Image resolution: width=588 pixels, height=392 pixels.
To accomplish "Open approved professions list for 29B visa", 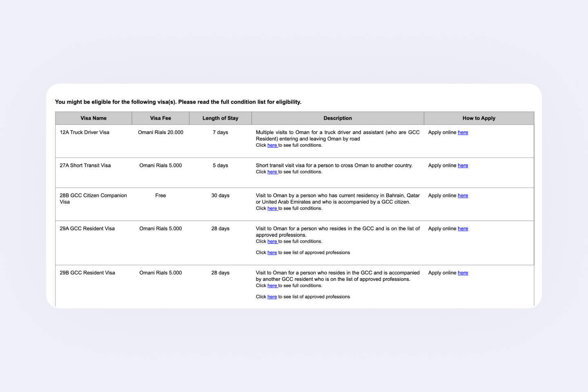I will coord(272,297).
